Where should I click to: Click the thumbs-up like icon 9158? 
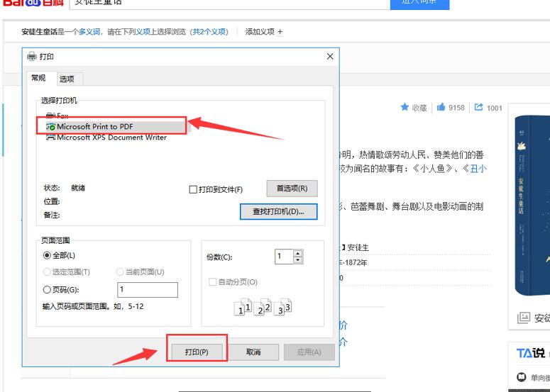pos(441,107)
